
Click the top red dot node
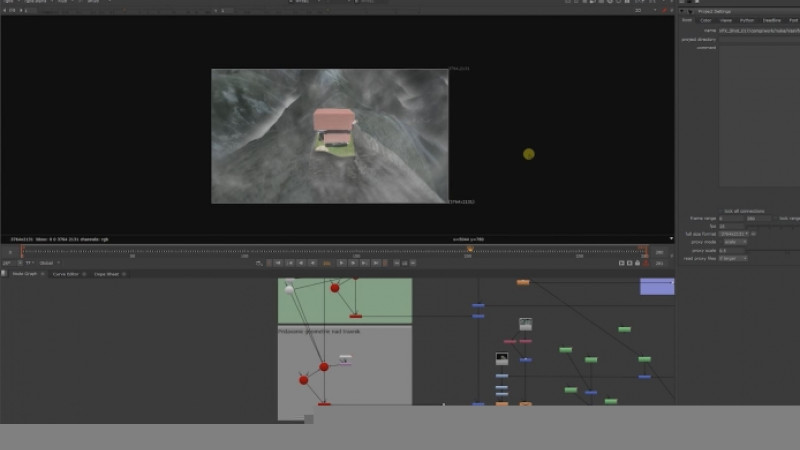pyautogui.click(x=335, y=288)
